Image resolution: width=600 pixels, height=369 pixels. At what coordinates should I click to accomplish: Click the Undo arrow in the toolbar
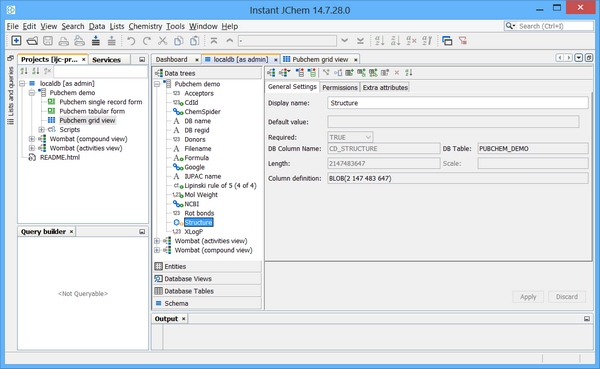click(x=131, y=41)
